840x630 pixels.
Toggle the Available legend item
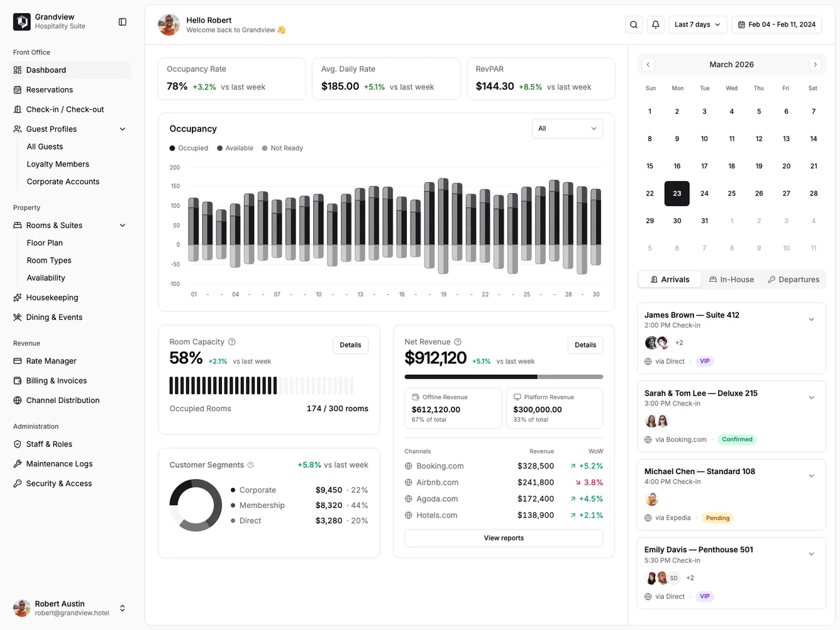[235, 148]
